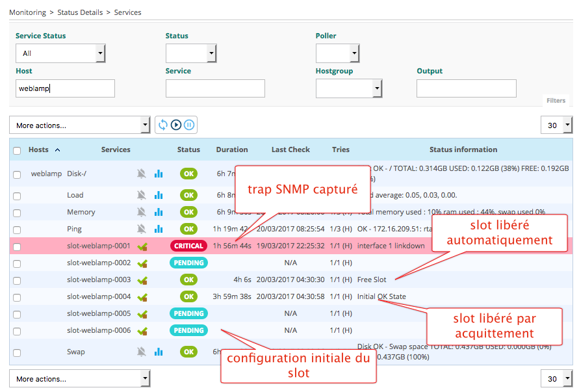Expand the Hostgroup dropdown filter
579x392 pixels.
click(349, 88)
